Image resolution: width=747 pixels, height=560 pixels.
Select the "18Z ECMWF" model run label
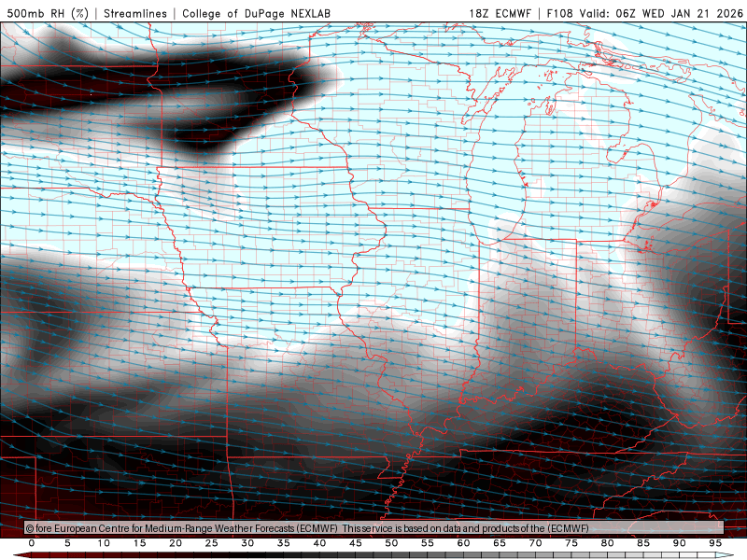coord(500,13)
